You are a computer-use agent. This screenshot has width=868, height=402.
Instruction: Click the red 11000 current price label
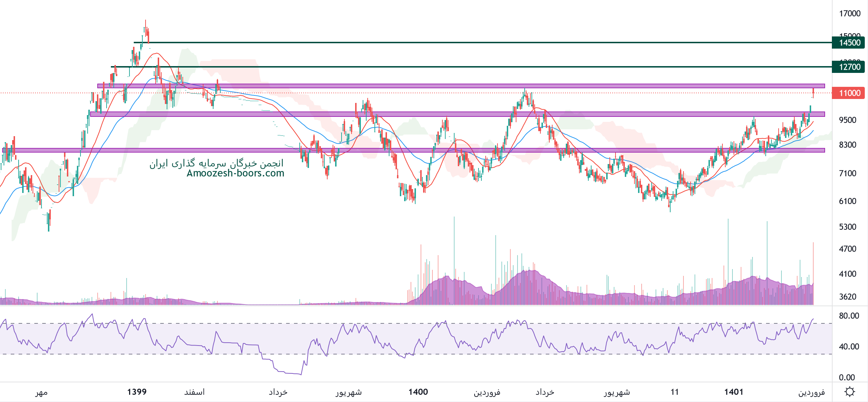[849, 93]
